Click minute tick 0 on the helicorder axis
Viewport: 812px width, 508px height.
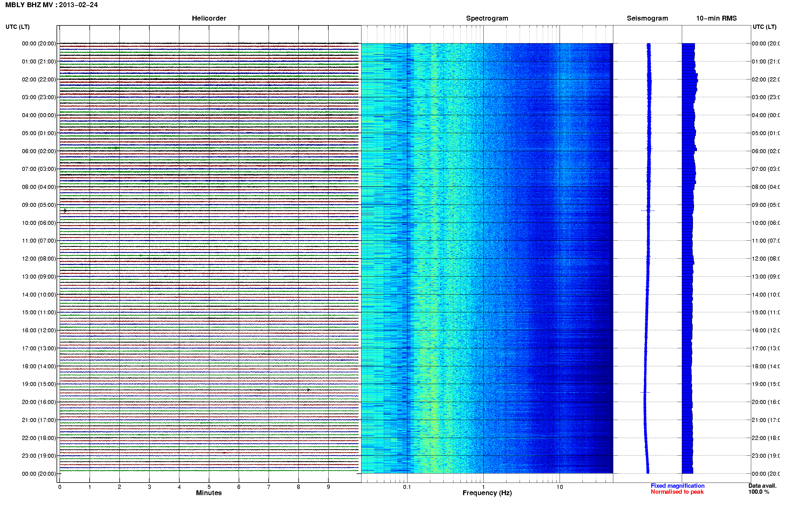tap(60, 487)
